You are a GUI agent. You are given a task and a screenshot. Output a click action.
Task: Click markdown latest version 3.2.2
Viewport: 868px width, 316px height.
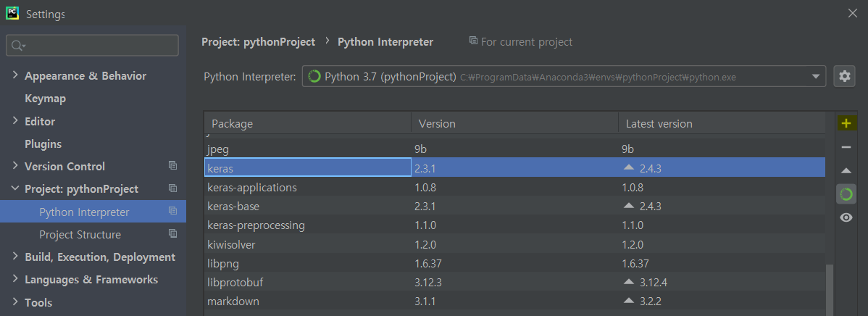[x=651, y=302]
